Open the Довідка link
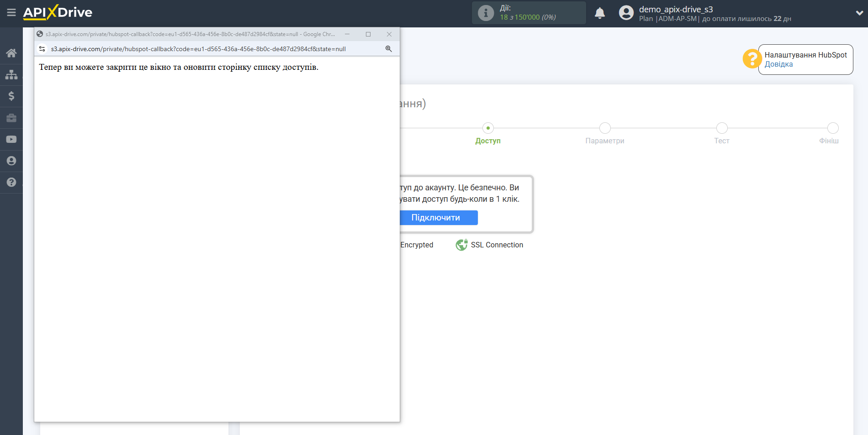Screen dimensions: 868x435 778,64
